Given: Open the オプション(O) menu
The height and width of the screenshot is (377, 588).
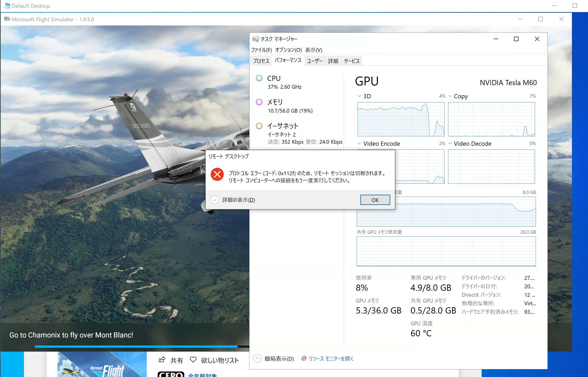Looking at the screenshot, I should tap(288, 50).
